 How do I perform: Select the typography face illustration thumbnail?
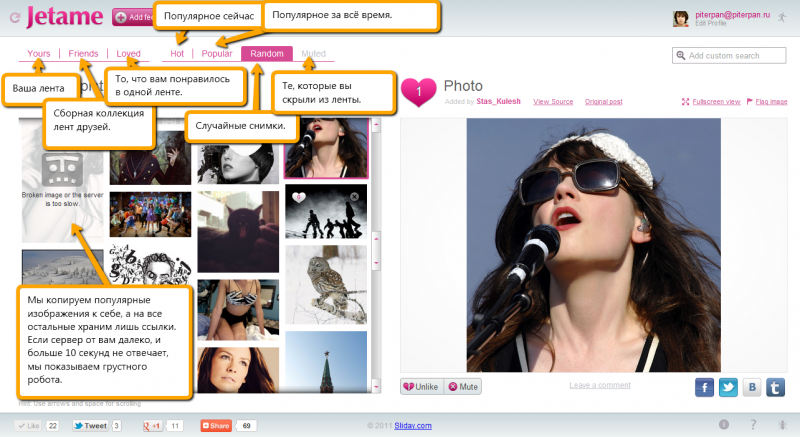point(151,264)
